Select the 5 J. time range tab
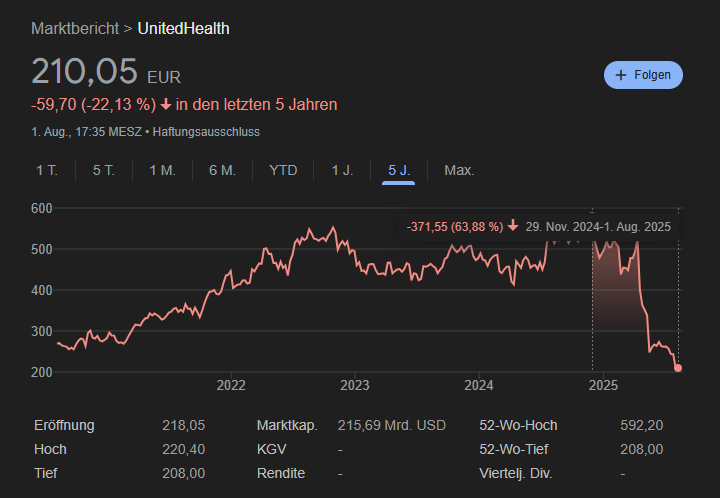Viewport: 720px width, 498px height. [399, 170]
